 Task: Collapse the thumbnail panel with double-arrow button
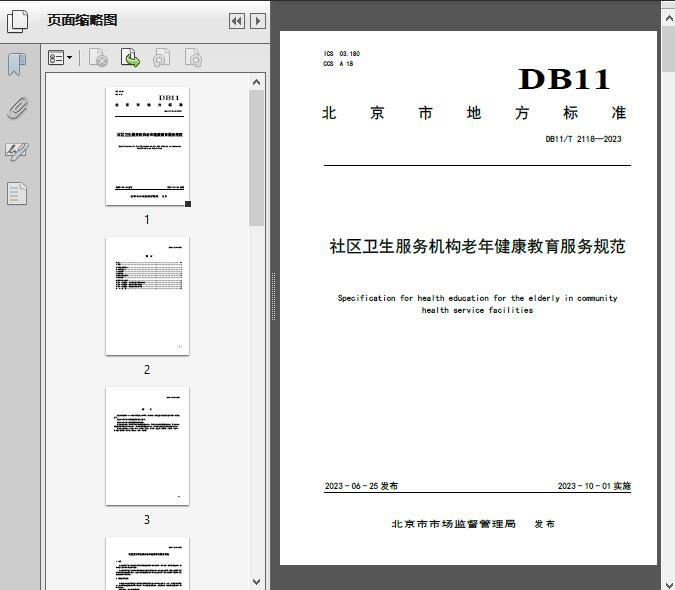(x=237, y=21)
